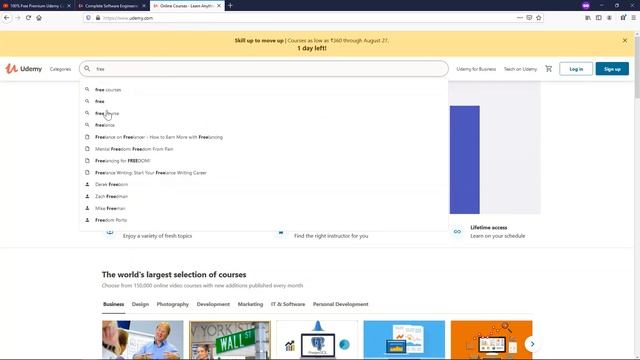Open Udemy for Business link

(x=476, y=69)
